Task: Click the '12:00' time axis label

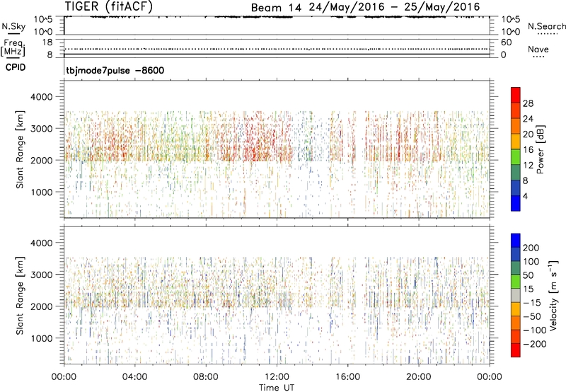Action: pyautogui.click(x=277, y=377)
